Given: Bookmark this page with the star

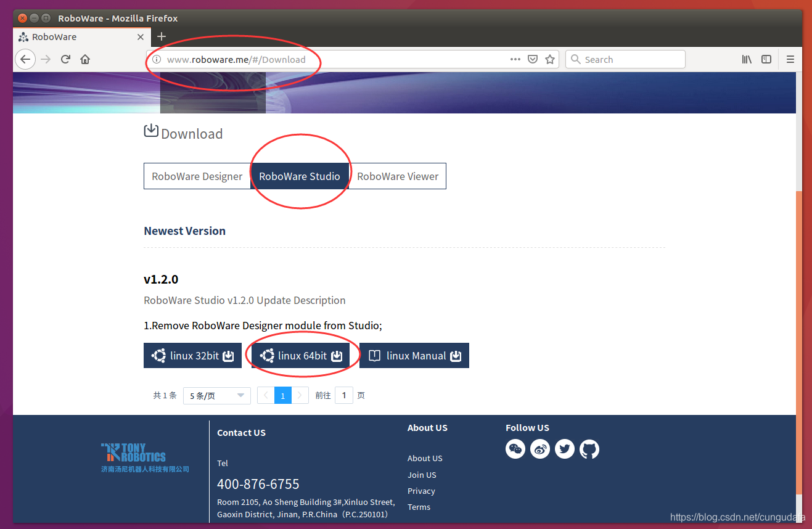Looking at the screenshot, I should [550, 59].
